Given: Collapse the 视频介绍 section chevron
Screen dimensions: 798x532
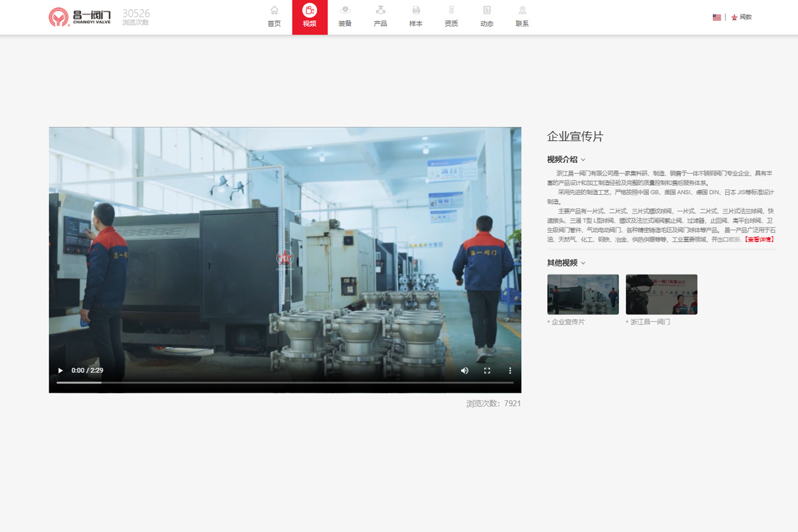Looking at the screenshot, I should [x=583, y=160].
